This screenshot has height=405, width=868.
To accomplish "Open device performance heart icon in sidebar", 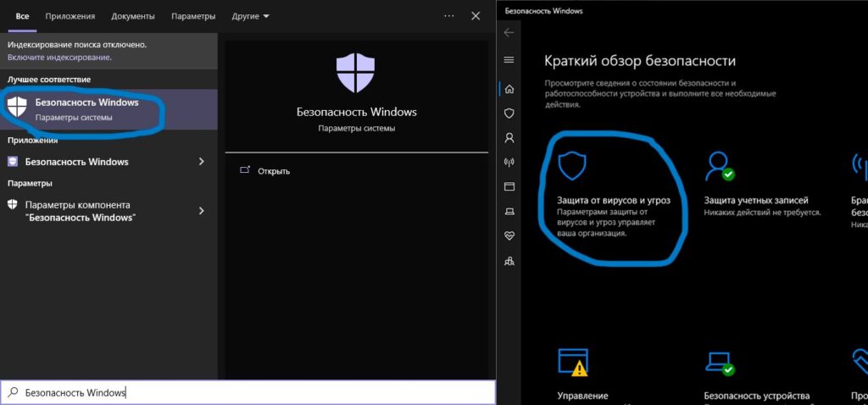I will [x=509, y=236].
